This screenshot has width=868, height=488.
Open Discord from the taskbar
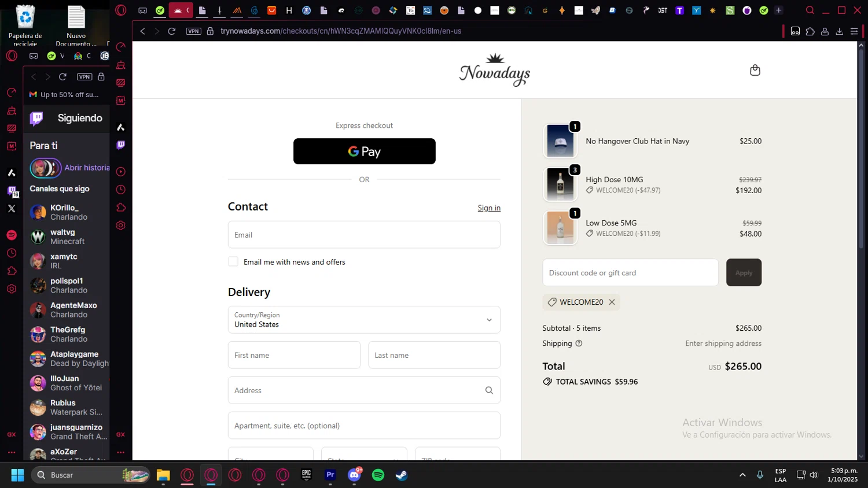354,475
